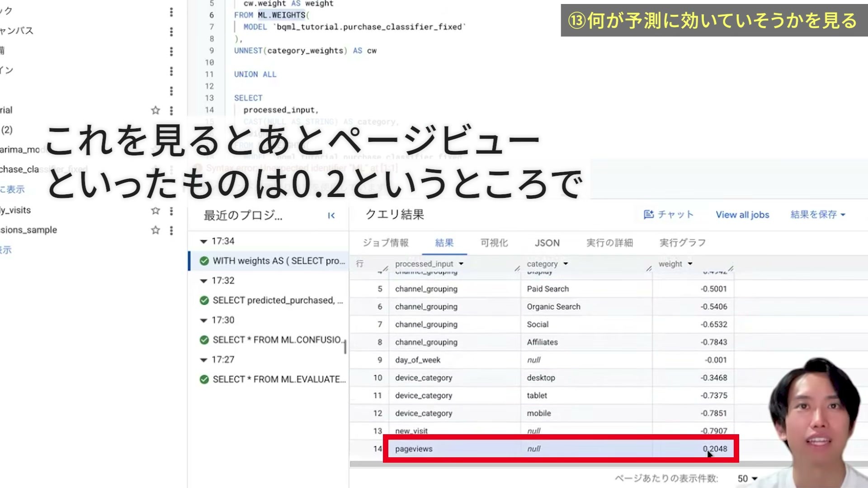Click the -0.5001 weight value
868x488 pixels.
[714, 289]
